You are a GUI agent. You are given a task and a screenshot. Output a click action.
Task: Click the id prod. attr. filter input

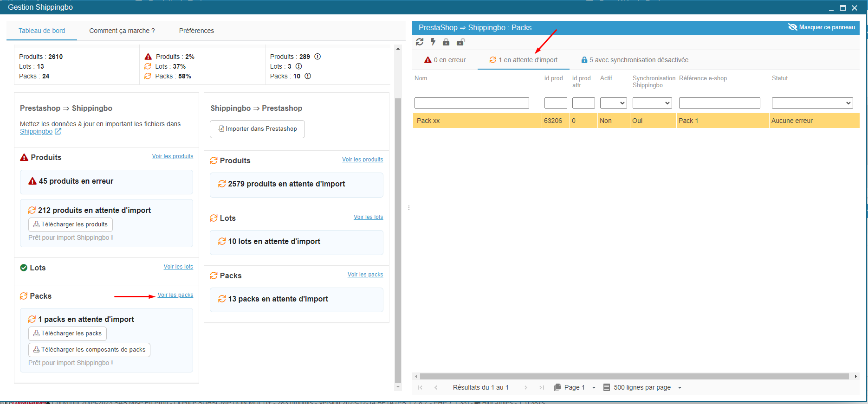[583, 103]
